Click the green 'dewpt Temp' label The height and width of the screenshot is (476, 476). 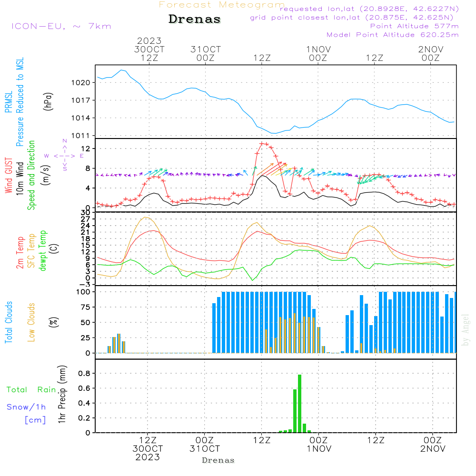tap(43, 250)
